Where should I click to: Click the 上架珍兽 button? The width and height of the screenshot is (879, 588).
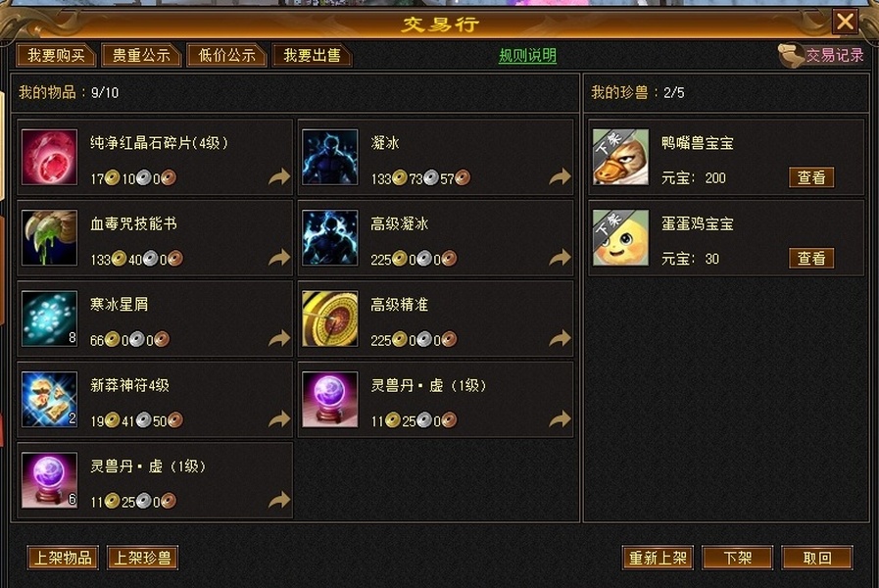[142, 558]
